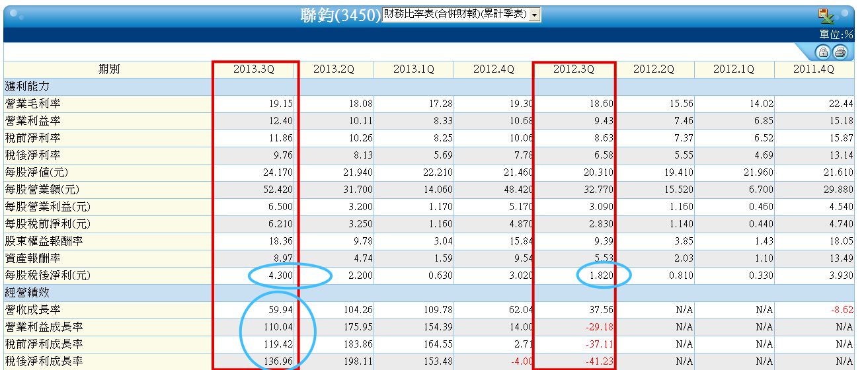
Task: Click the 15.56 gross margin for 2012.2Q
Action: (x=680, y=104)
